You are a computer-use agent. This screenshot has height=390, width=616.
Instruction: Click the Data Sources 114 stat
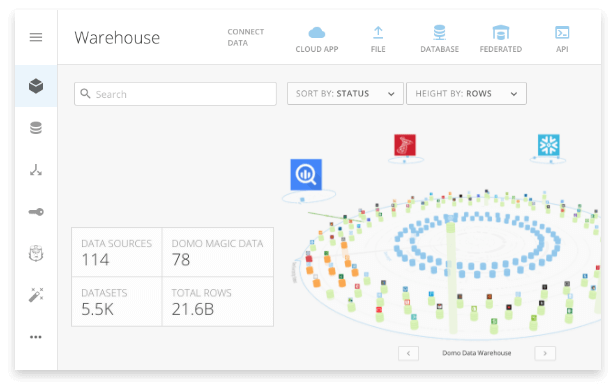tap(117, 252)
